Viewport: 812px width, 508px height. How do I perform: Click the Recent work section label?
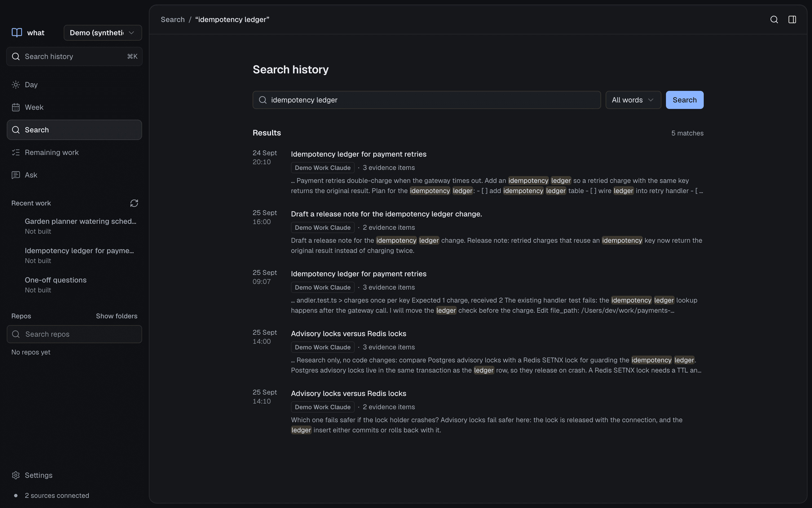tap(31, 203)
